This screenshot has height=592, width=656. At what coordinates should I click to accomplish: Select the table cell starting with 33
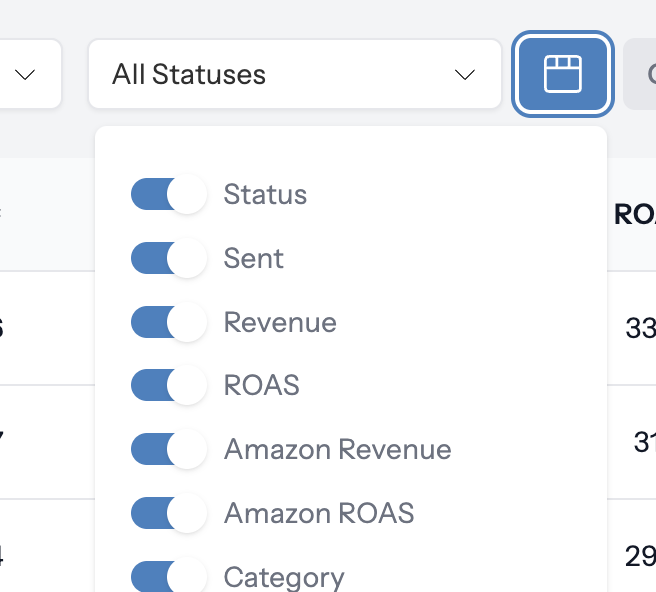pos(639,328)
